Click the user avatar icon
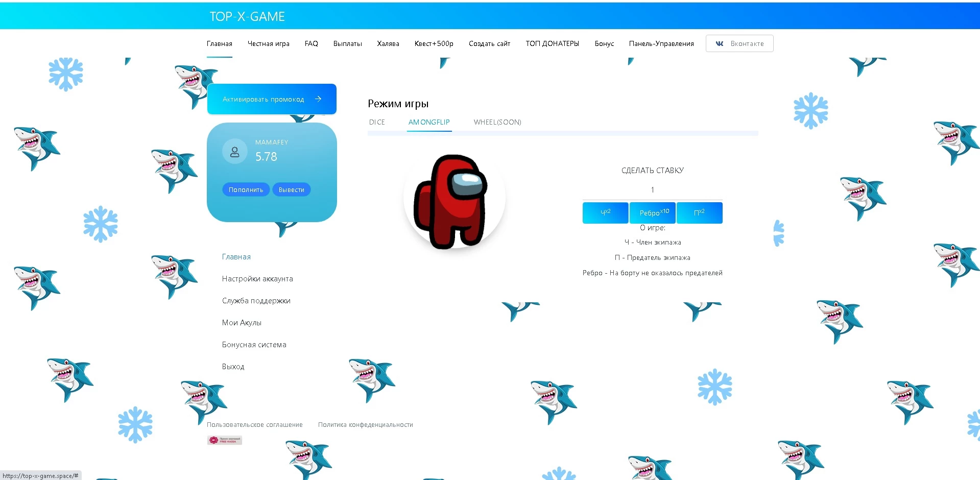Viewport: 980px width, 480px height. coord(235,151)
